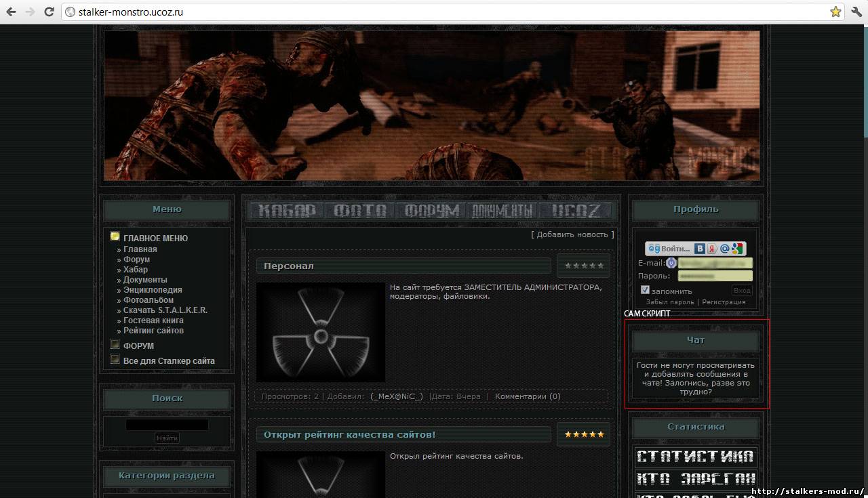
Task: Click the browser forward arrow
Action: point(30,12)
